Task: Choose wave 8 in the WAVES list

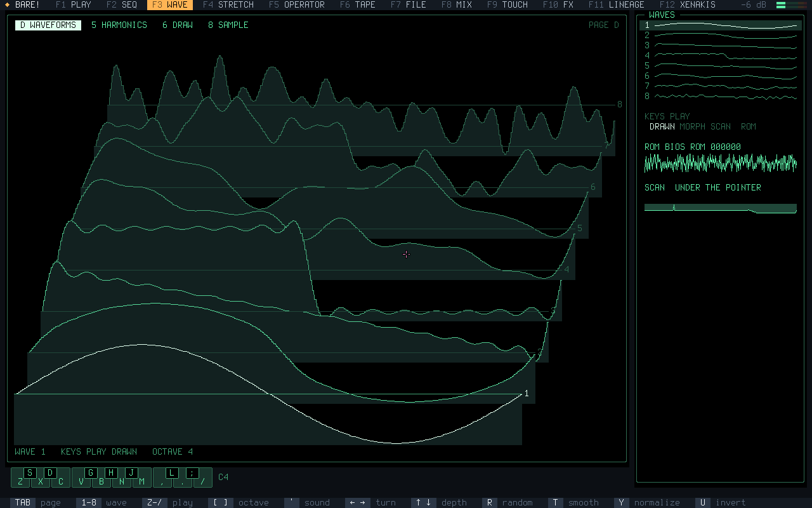Action: (721, 97)
